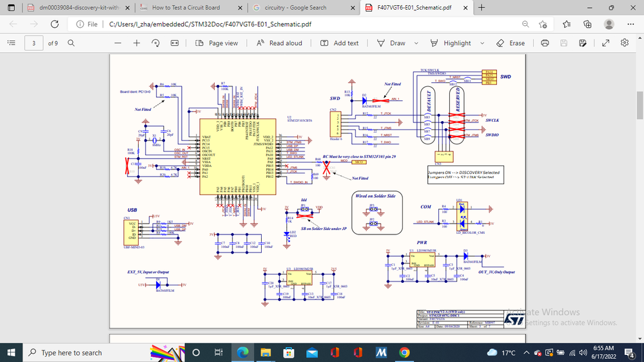The image size is (644, 362).
Task: Open PDF toolbar settings gear
Action: coord(625,43)
